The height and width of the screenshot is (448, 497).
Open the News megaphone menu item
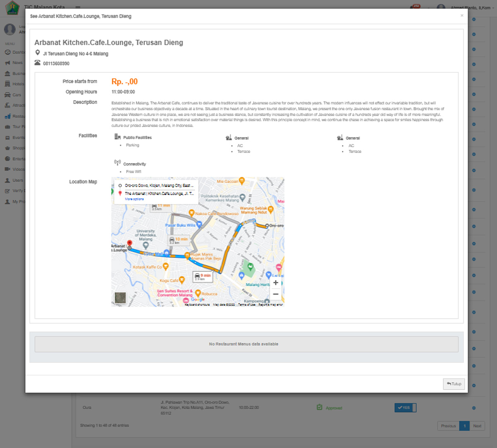click(x=7, y=63)
